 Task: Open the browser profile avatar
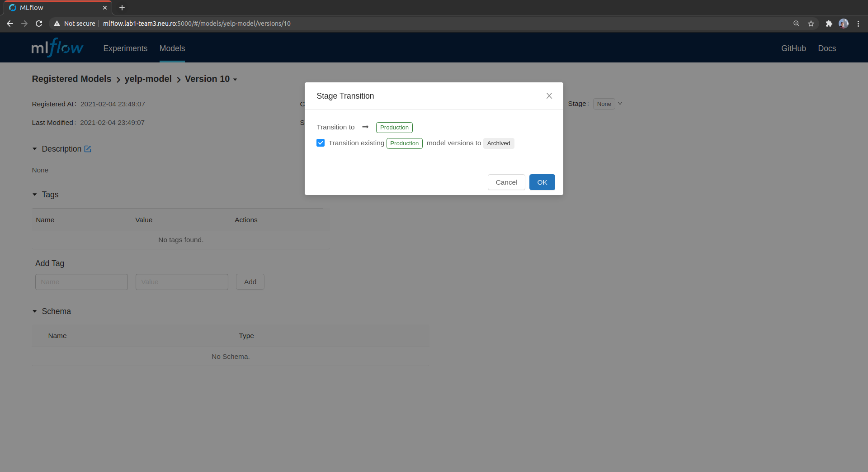(844, 24)
